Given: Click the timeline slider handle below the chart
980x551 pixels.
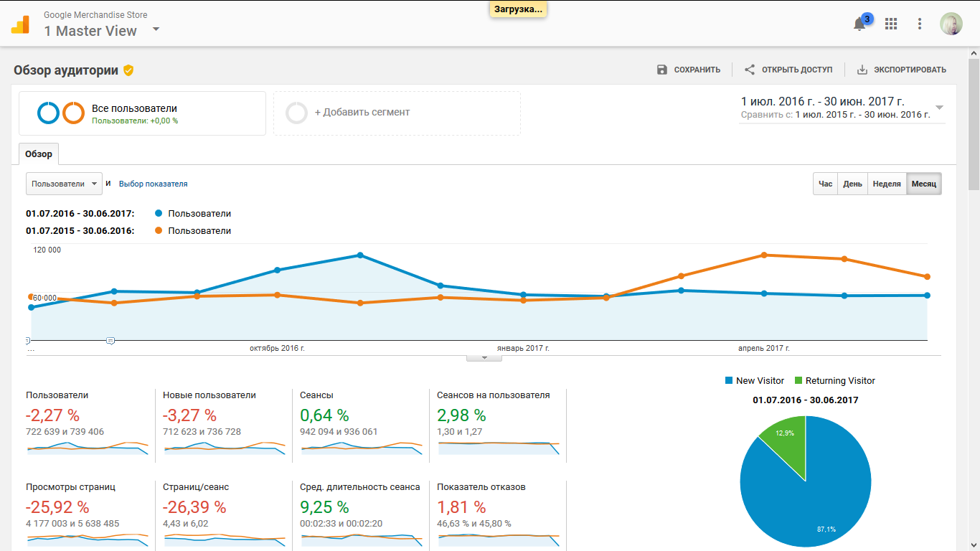Looking at the screenshot, I should click(x=109, y=342).
